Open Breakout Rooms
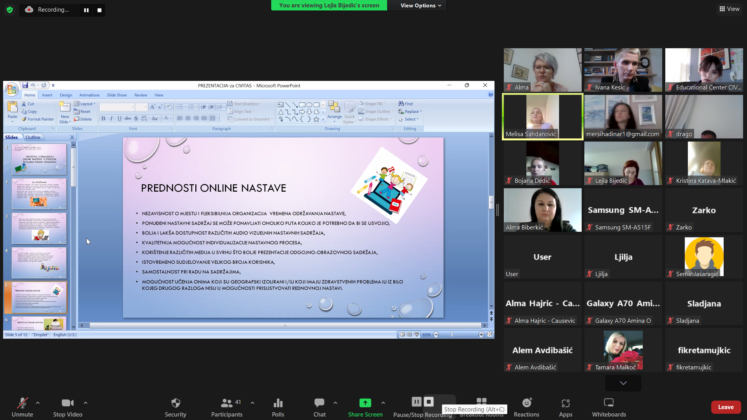Screen dimensions: 747x420 [482, 401]
